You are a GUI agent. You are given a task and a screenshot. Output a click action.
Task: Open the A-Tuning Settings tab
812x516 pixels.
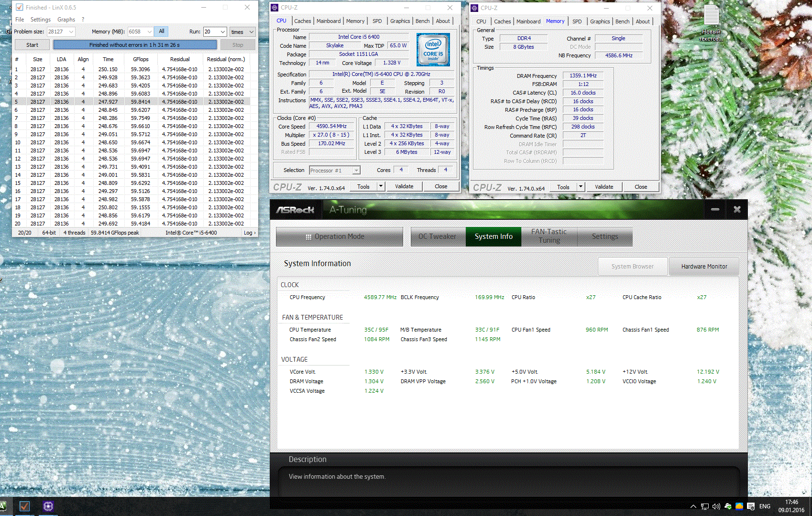point(605,236)
